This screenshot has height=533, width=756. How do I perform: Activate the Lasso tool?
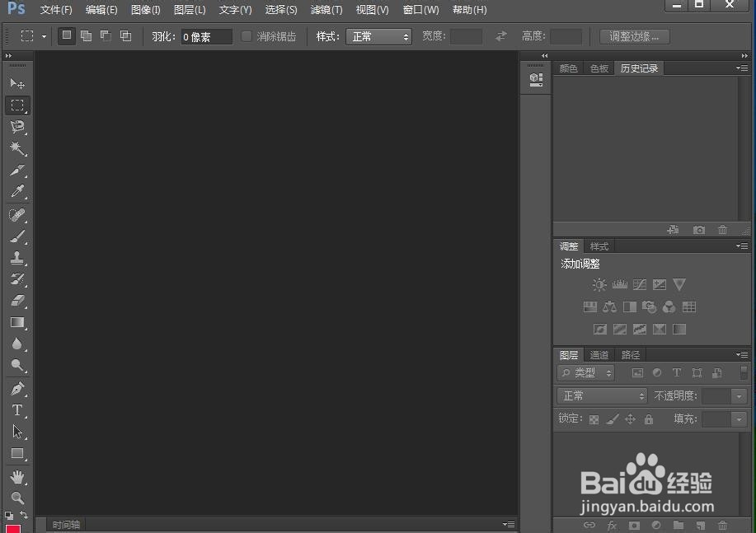16,127
